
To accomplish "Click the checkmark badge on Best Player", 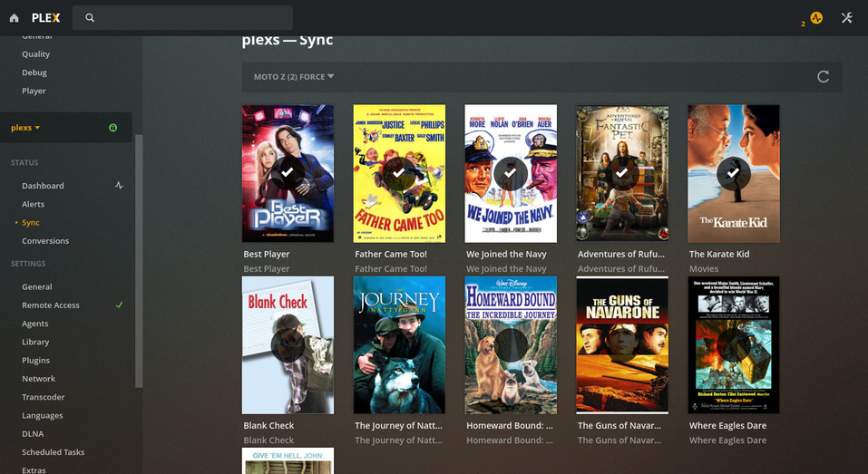I will click(x=288, y=173).
